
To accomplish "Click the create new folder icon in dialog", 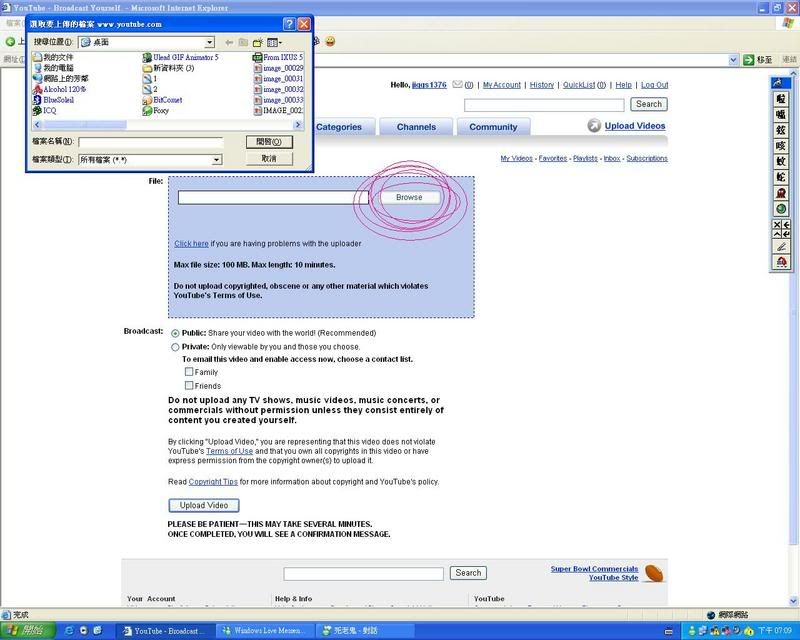I will click(x=258, y=42).
